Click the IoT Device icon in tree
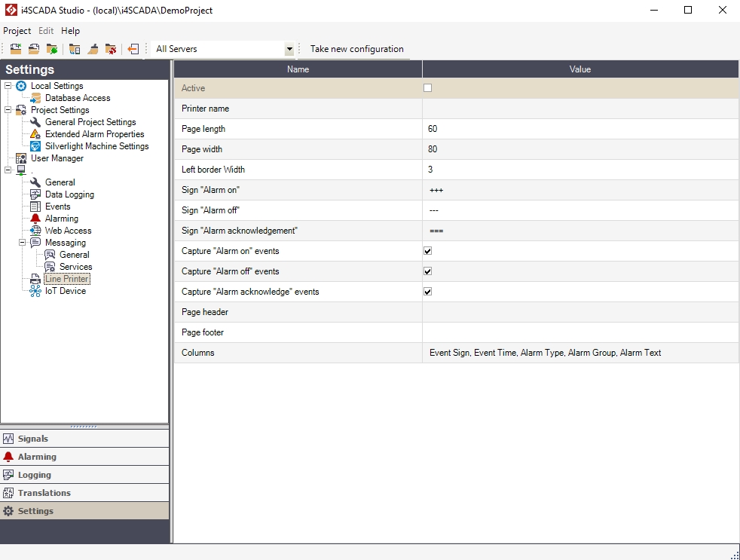This screenshot has width=740, height=560. pyautogui.click(x=35, y=291)
